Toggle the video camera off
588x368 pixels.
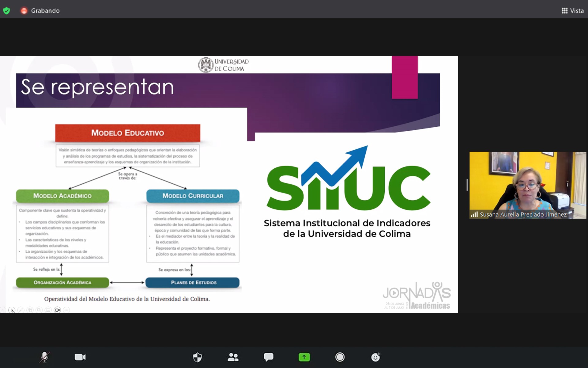click(80, 357)
